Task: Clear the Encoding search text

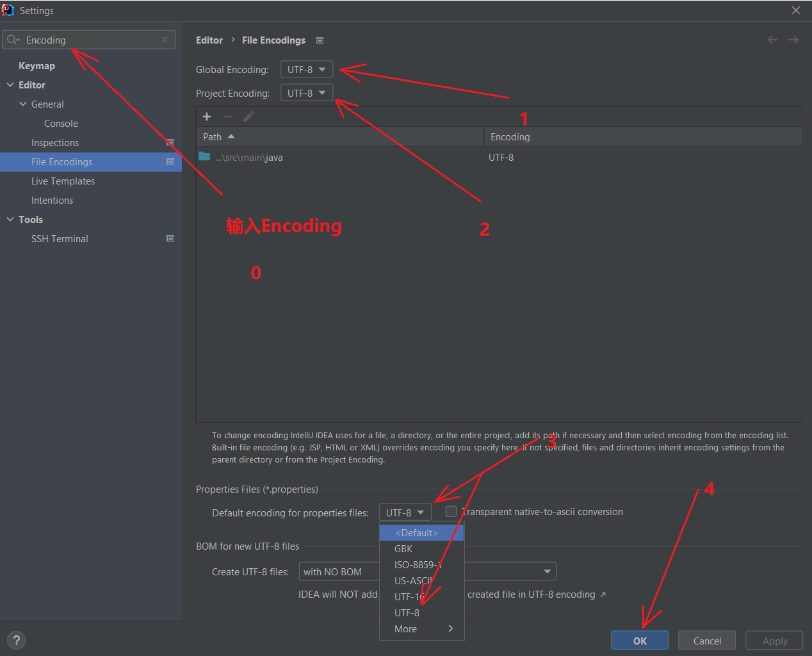Action: (165, 40)
